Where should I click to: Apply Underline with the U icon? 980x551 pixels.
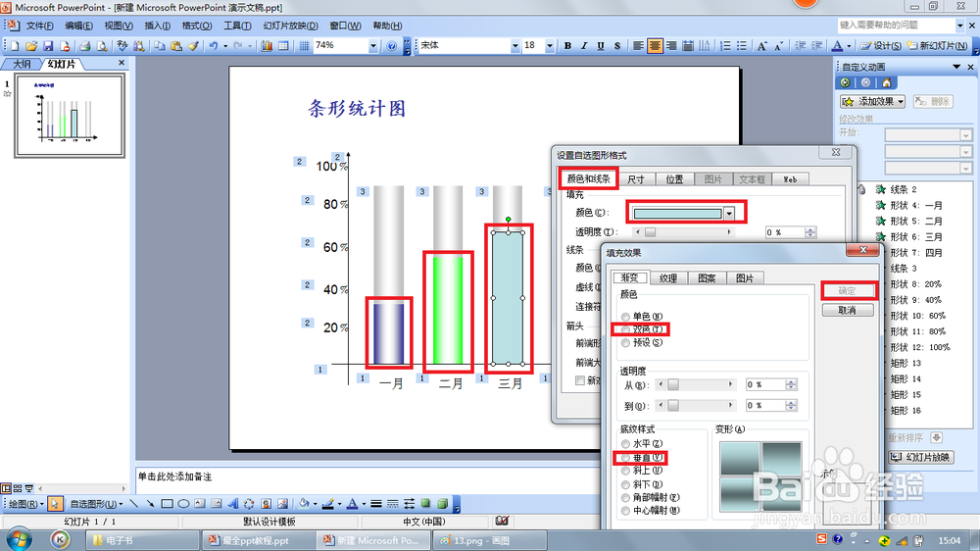coord(601,46)
